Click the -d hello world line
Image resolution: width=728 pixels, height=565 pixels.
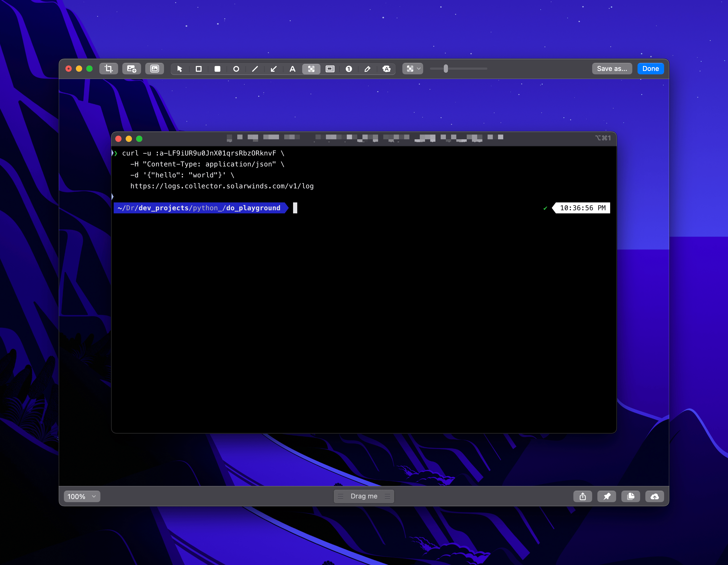click(182, 175)
